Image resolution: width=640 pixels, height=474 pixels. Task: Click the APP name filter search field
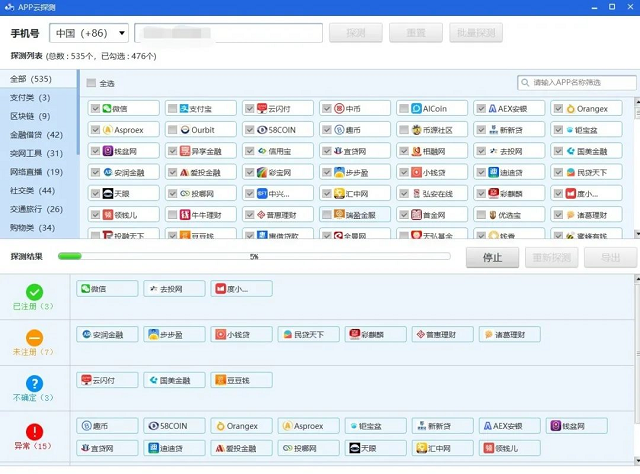click(x=577, y=82)
